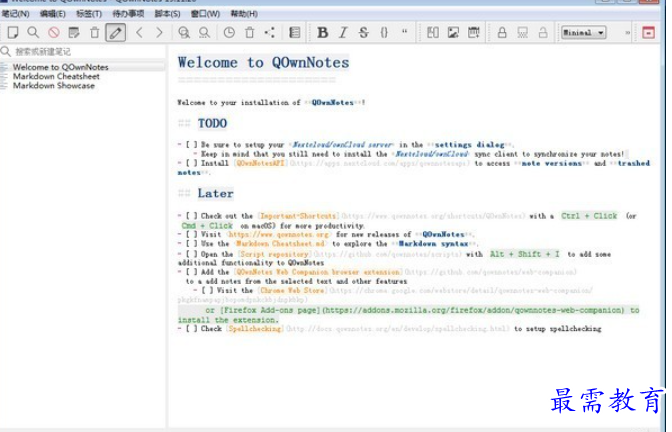Select the Markdown Cheatsheet note

[x=56, y=76]
